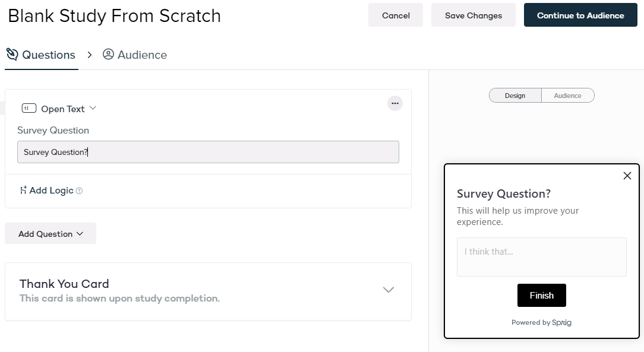644x352 pixels.
Task: Open the Open Text question type dropdown
Action: (92, 109)
